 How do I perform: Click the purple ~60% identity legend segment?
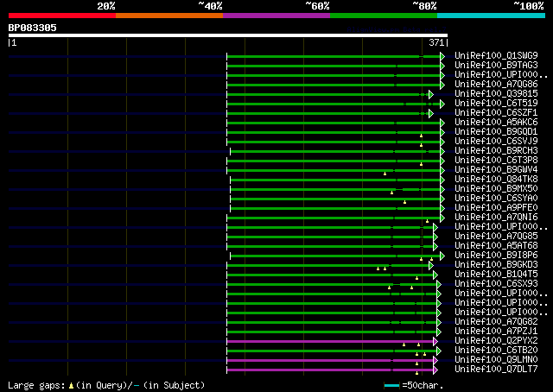tap(276, 16)
